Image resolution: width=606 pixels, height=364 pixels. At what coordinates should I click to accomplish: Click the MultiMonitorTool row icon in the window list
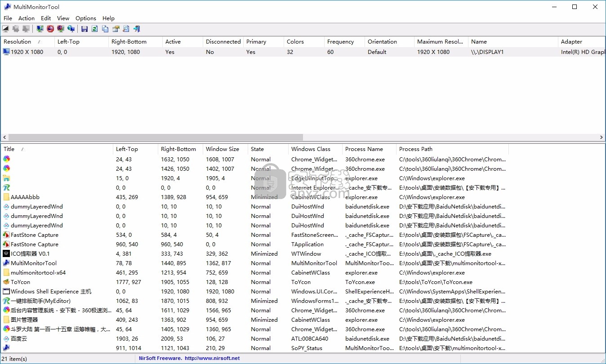click(x=6, y=263)
